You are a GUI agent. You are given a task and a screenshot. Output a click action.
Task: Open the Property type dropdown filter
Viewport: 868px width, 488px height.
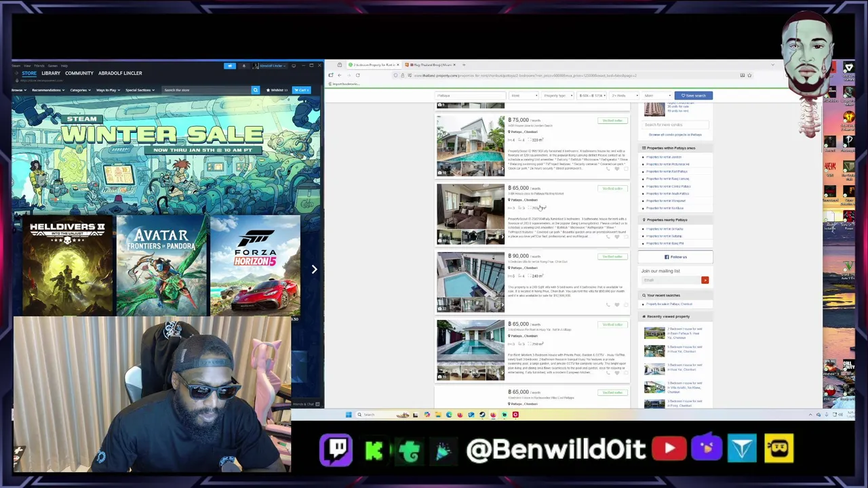(557, 96)
